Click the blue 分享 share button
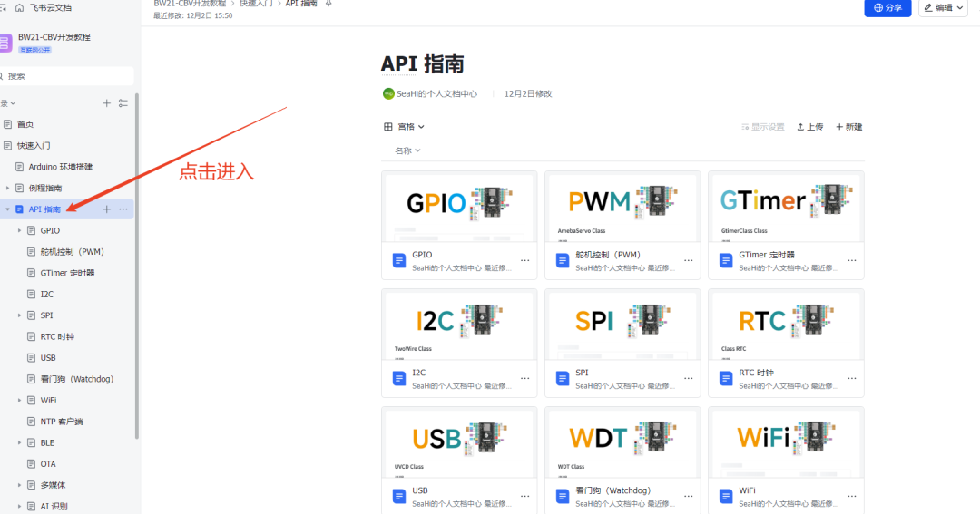The width and height of the screenshot is (980, 514). (x=887, y=7)
